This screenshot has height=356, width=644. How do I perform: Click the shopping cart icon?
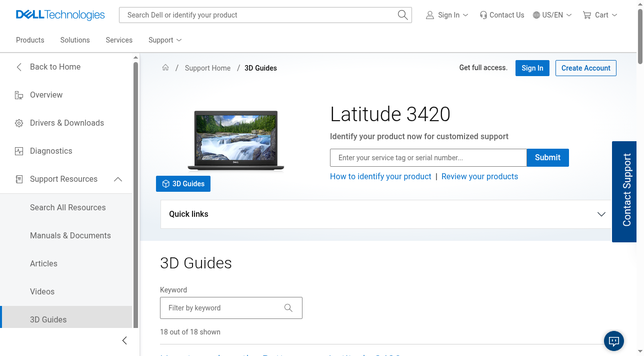pos(587,15)
